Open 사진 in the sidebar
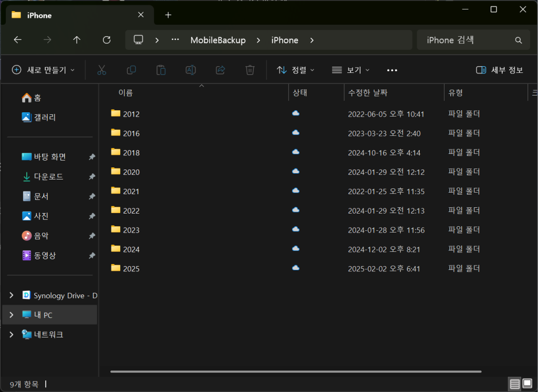 coord(35,216)
